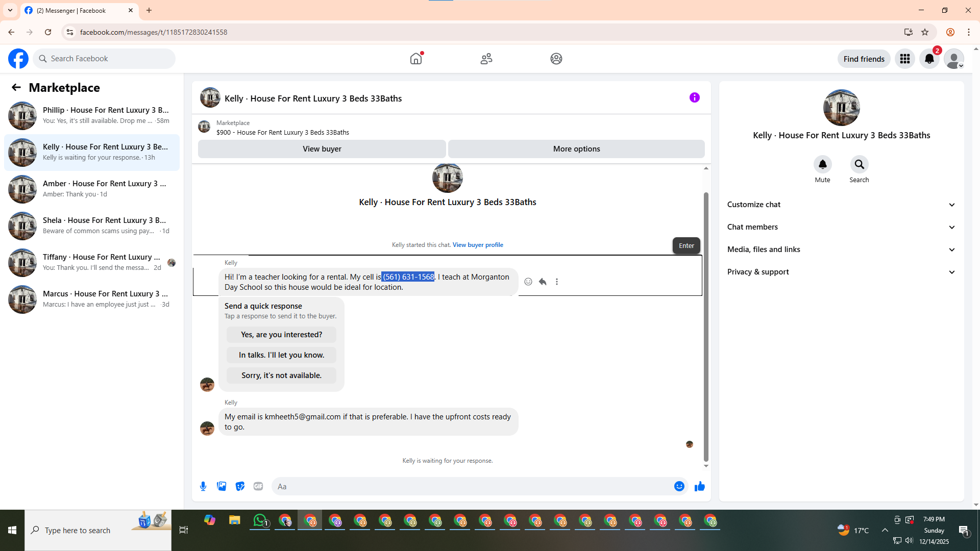Click the chat vertical scrollbar

706,327
